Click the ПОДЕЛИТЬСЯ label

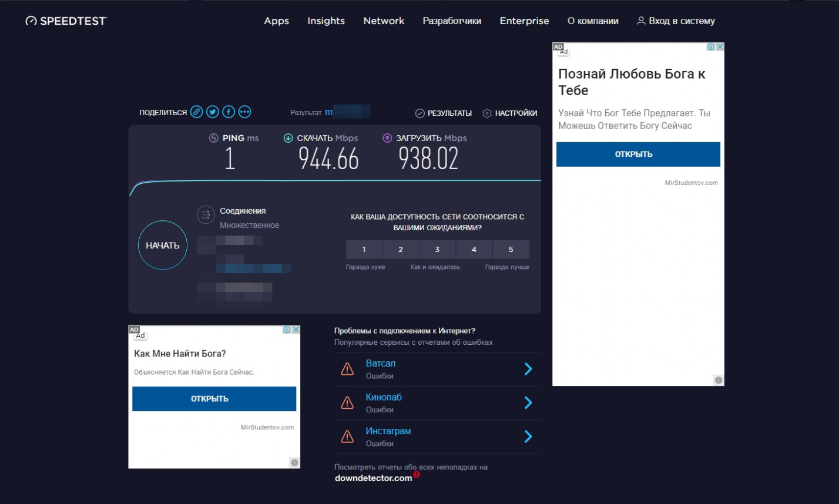[163, 112]
